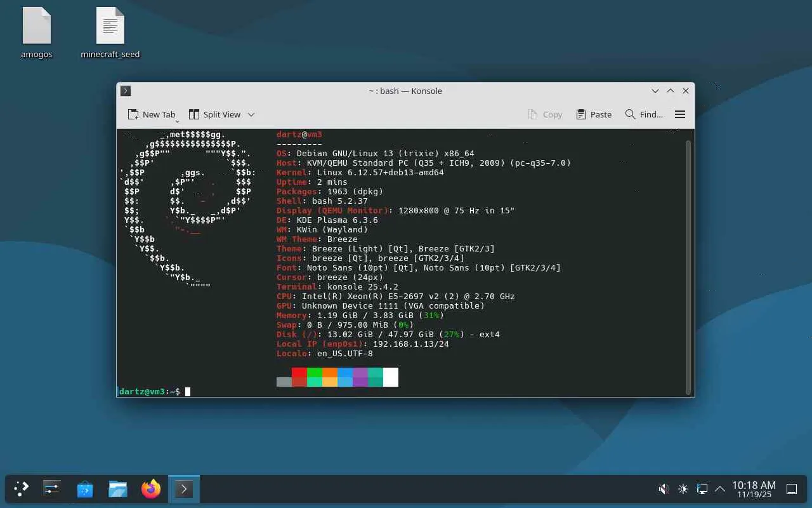Click the muted audio volume tray icon

(x=664, y=489)
